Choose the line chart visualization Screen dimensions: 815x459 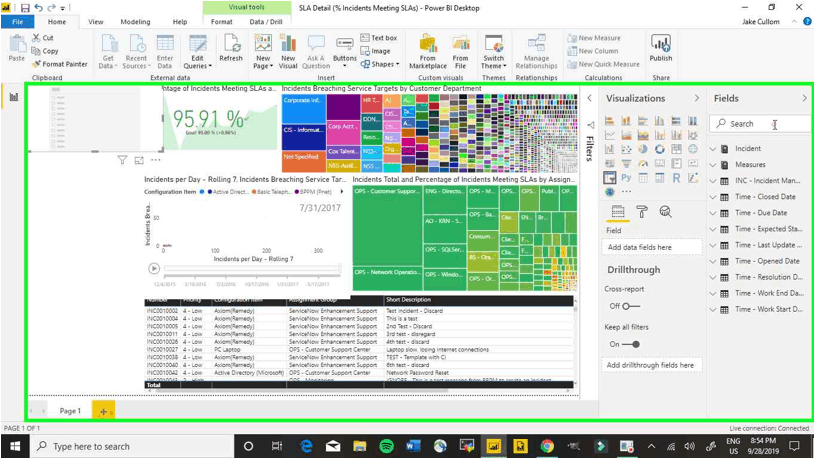[x=610, y=135]
